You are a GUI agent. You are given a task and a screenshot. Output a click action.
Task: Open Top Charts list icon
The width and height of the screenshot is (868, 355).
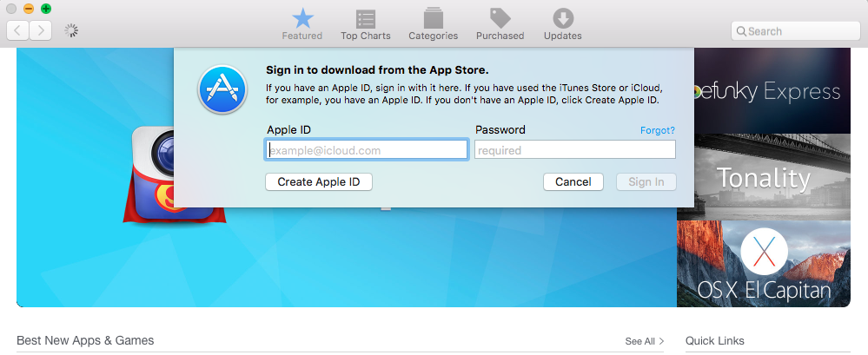click(x=365, y=19)
